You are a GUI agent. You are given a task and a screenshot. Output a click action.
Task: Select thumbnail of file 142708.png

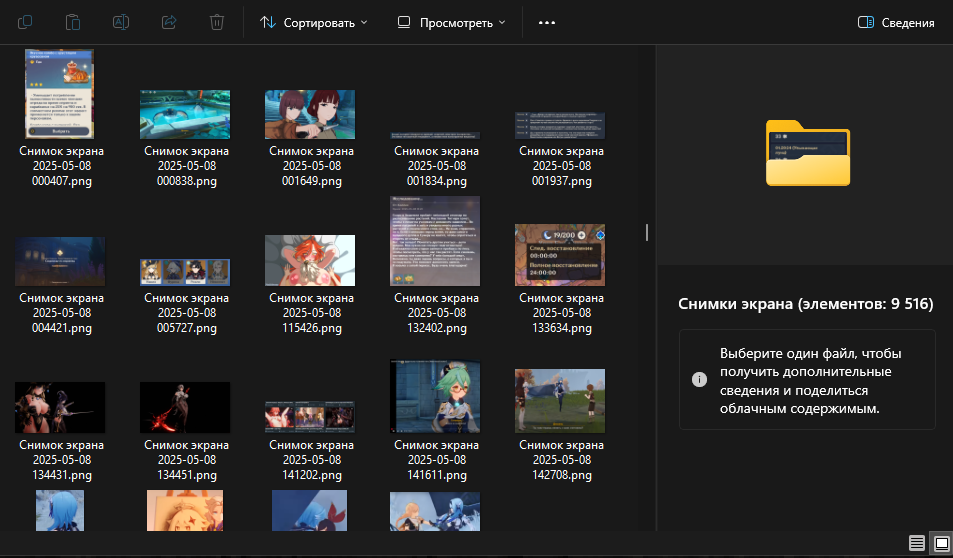point(560,401)
